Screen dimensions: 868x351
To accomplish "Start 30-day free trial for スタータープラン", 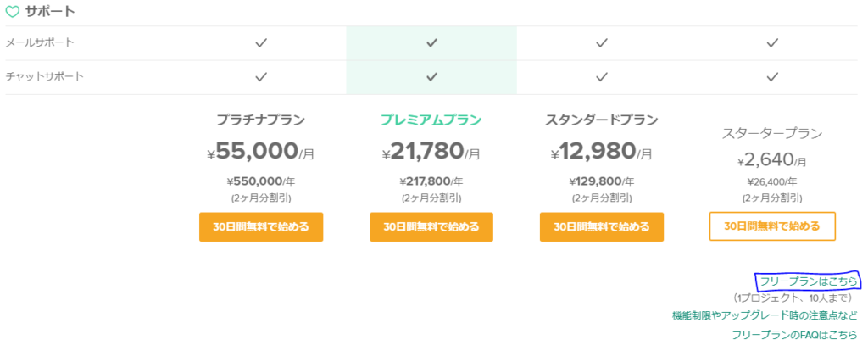I will tap(772, 226).
